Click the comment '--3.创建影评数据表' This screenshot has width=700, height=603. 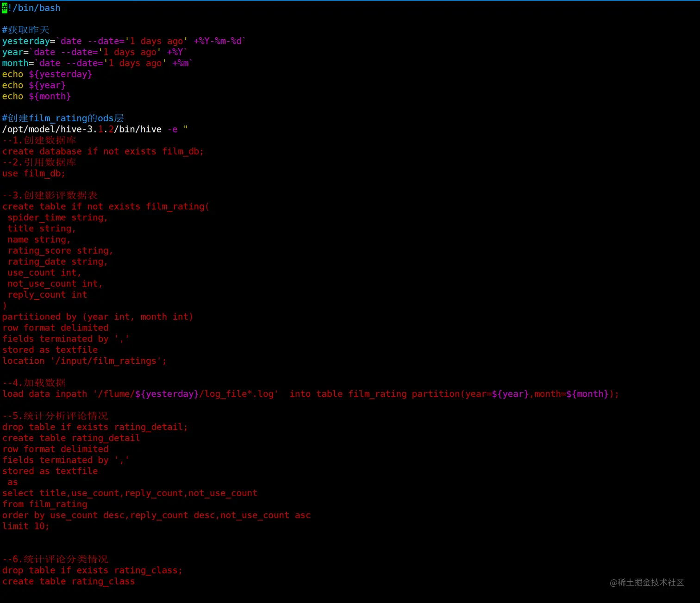pyautogui.click(x=50, y=195)
